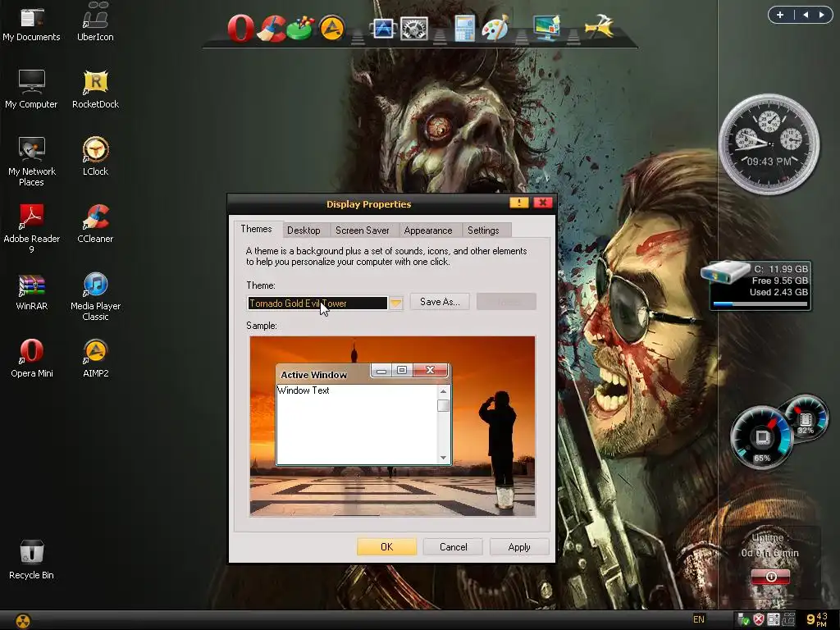Select the LClock desktop shortcut
This screenshot has height=630, width=840.
95,157
